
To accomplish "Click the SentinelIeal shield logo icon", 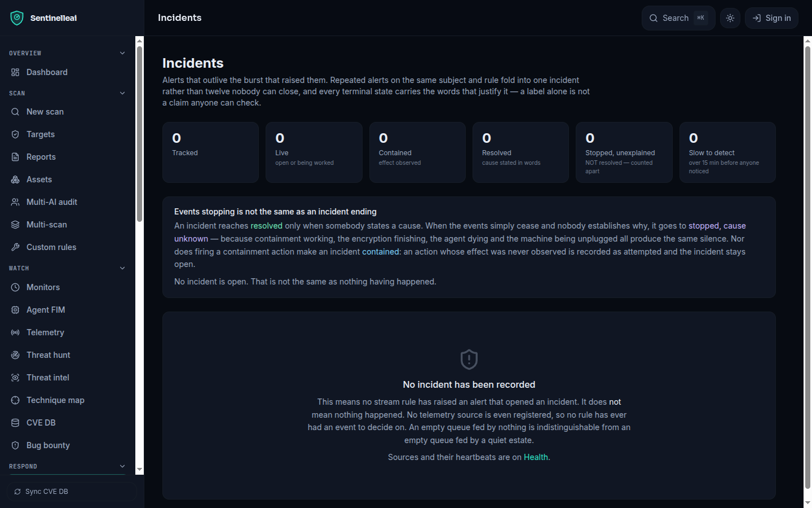I will 17,18.
